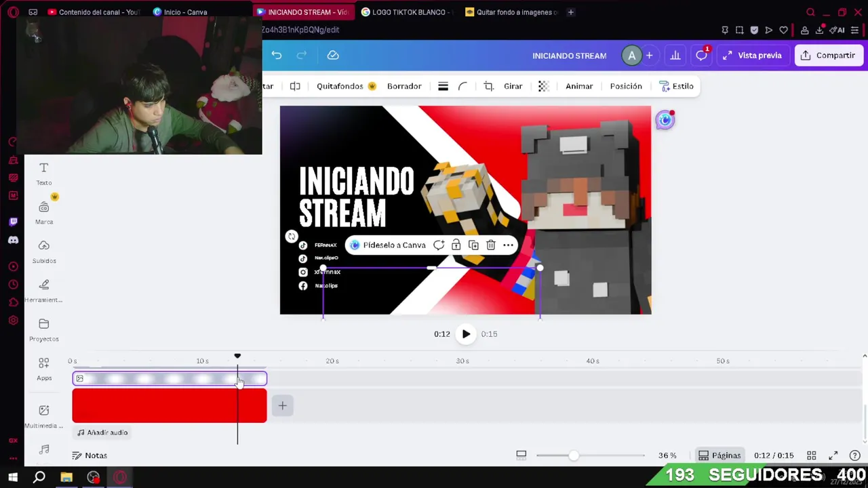This screenshot has width=868, height=488.
Task: Add collaborator with plus icon beside avatar
Action: (649, 56)
